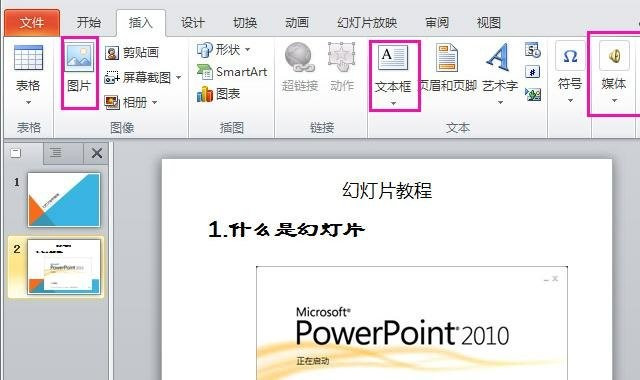Expand the 艺术字 dropdown arrow

click(500, 102)
